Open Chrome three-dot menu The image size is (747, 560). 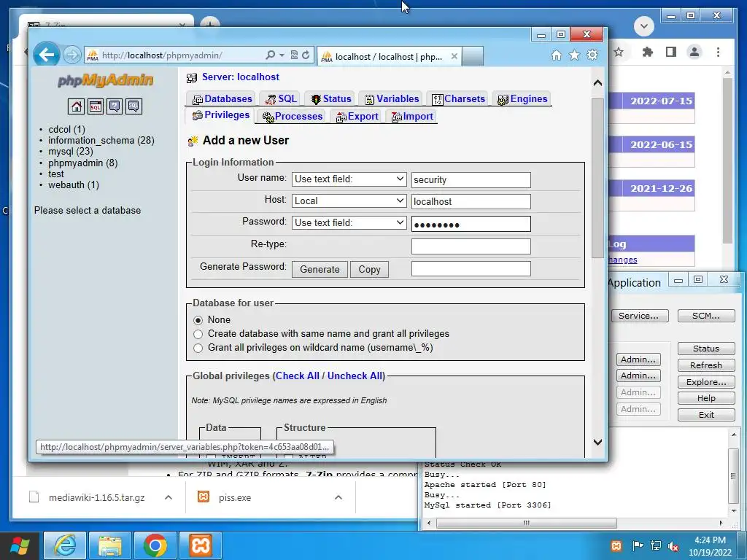[x=718, y=52]
